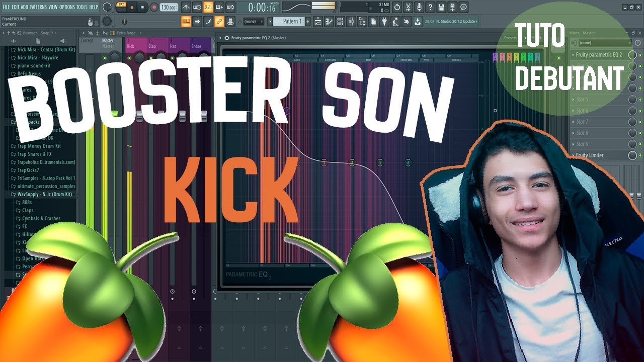Toggle the Slot 5 enable LED
This screenshot has height=362, width=644.
640,100
